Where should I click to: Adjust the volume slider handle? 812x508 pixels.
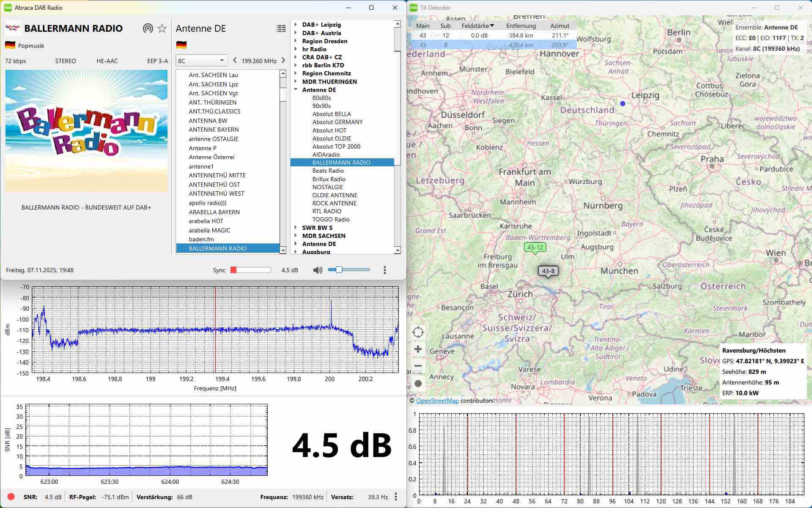tap(339, 270)
